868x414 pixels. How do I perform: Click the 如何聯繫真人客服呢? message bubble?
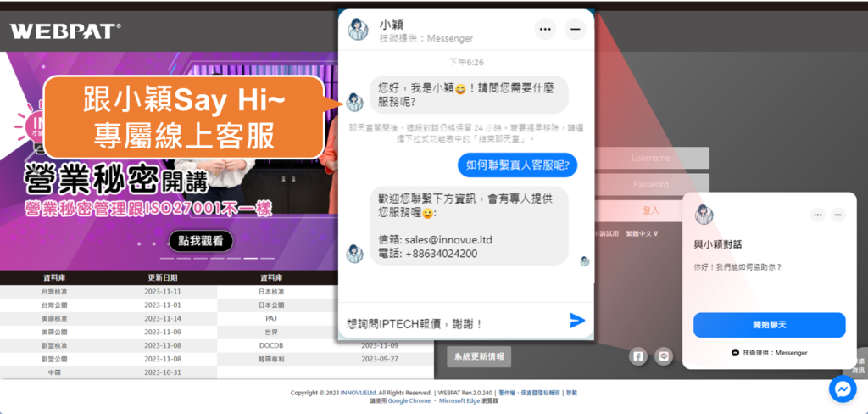pyautogui.click(x=517, y=165)
